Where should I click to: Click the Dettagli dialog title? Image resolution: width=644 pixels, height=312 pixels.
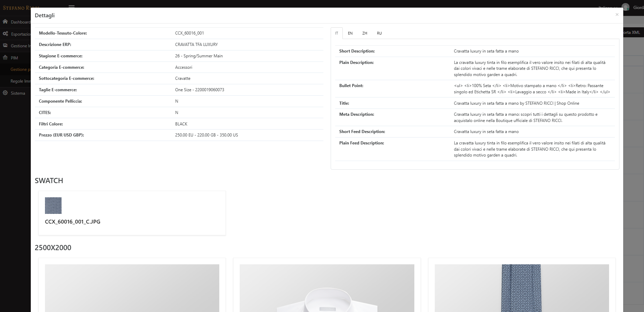click(x=45, y=15)
